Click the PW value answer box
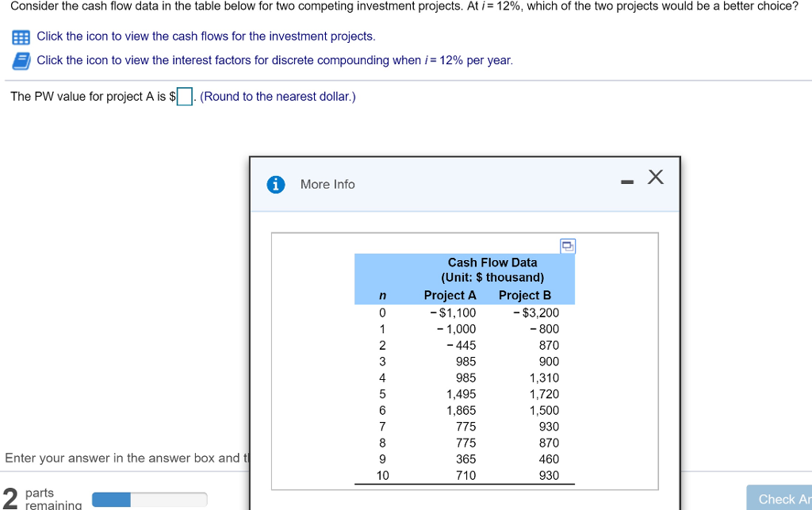The width and height of the screenshot is (812, 510). pyautogui.click(x=185, y=96)
